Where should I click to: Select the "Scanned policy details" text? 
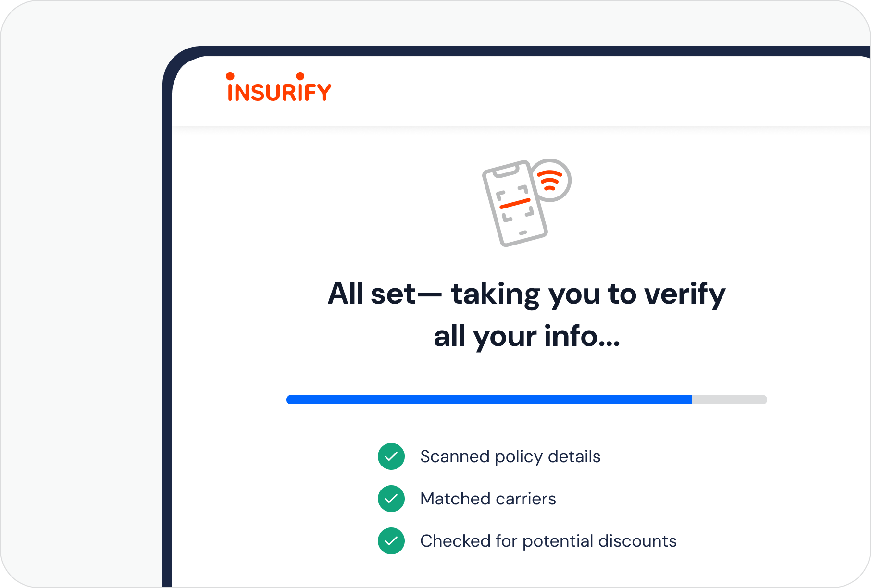click(510, 456)
